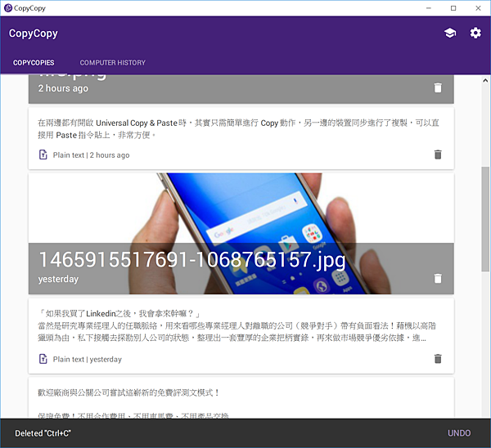Select the Universal Copy & Paste text card

[241, 139]
